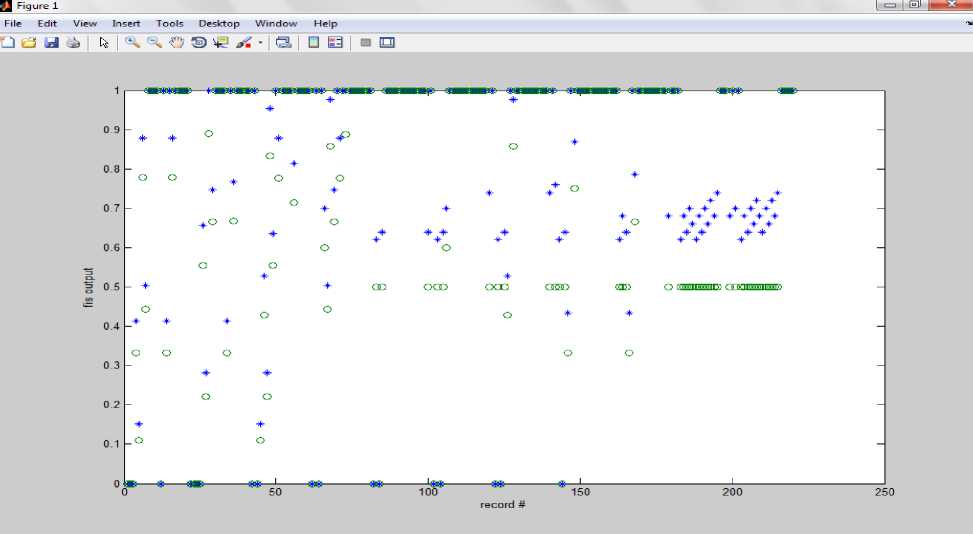Expand the brush color dropdown arrow
973x534 pixels.
point(260,43)
